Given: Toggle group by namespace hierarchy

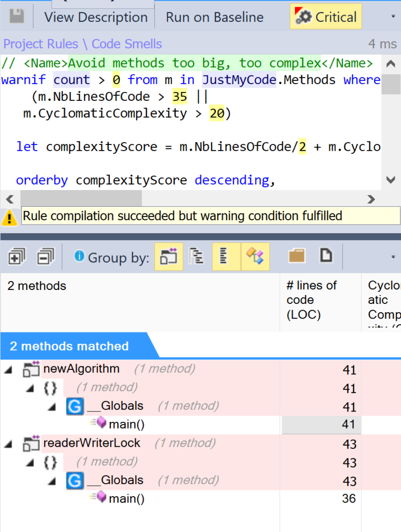Looking at the screenshot, I should (x=196, y=257).
